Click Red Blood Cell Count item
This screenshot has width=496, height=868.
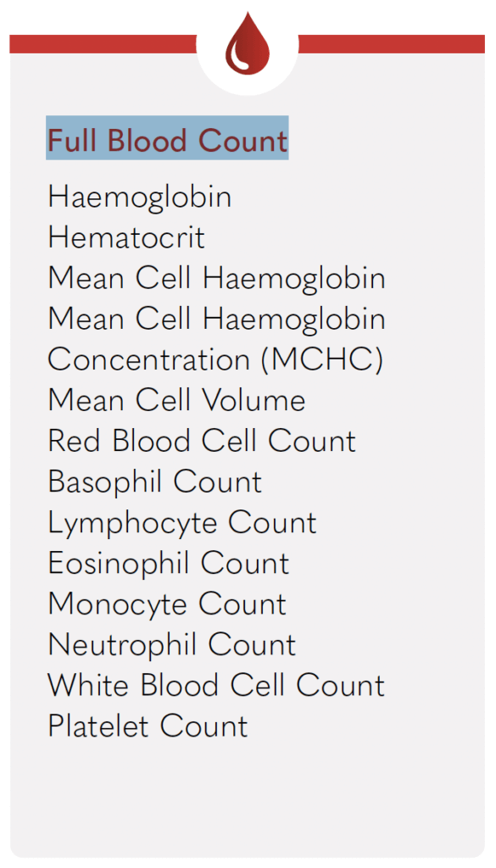(202, 441)
